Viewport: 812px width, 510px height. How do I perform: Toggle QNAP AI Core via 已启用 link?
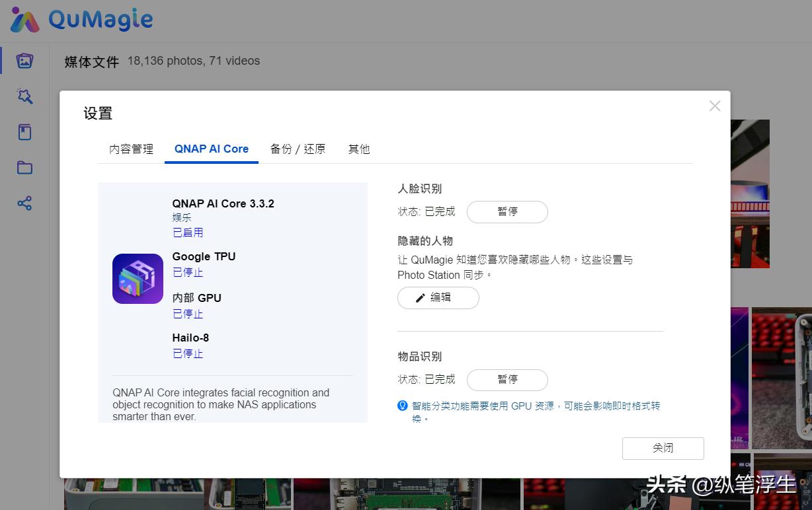(x=187, y=232)
